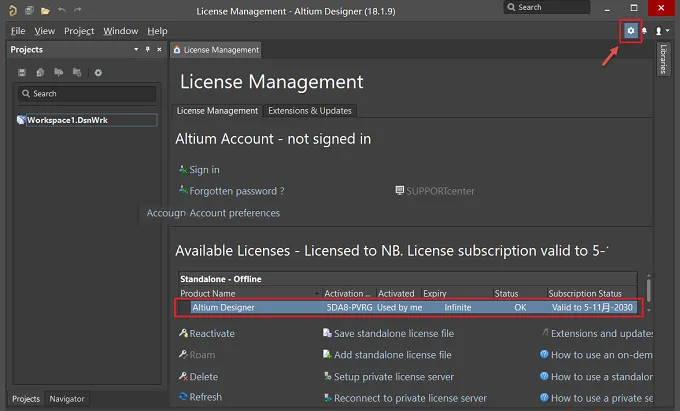
Task: Close the Projects panel
Action: 159,49
